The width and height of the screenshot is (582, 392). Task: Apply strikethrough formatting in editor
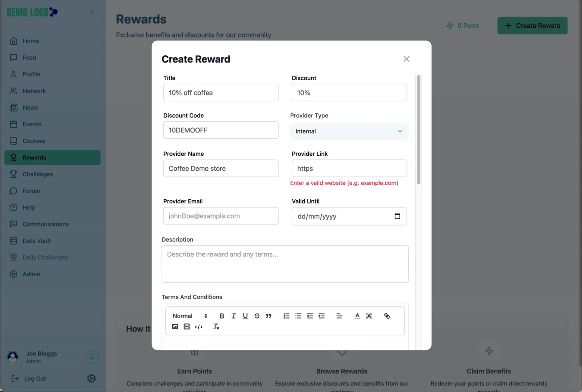click(x=257, y=316)
